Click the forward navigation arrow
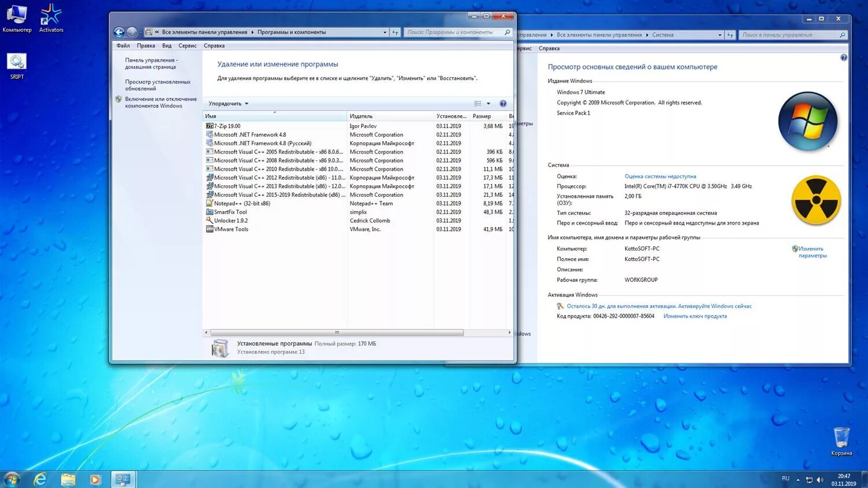 pos(132,32)
